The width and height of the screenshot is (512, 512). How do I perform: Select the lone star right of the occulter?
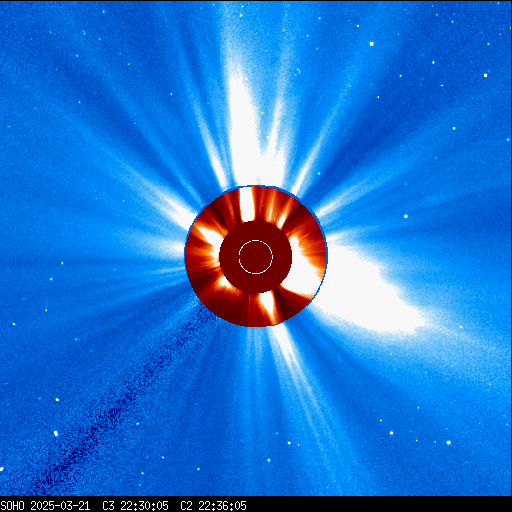tap(406, 216)
